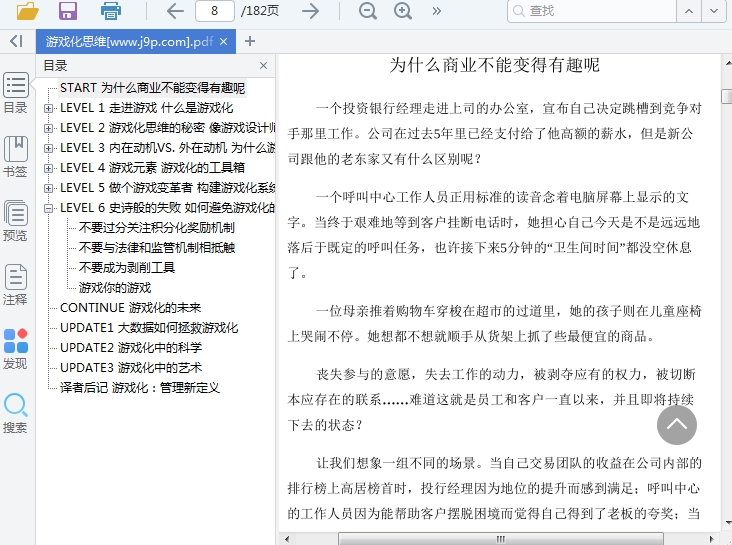The height and width of the screenshot is (545, 732).
Task: Go to previous page with left arrow
Action: pyautogui.click(x=175, y=11)
